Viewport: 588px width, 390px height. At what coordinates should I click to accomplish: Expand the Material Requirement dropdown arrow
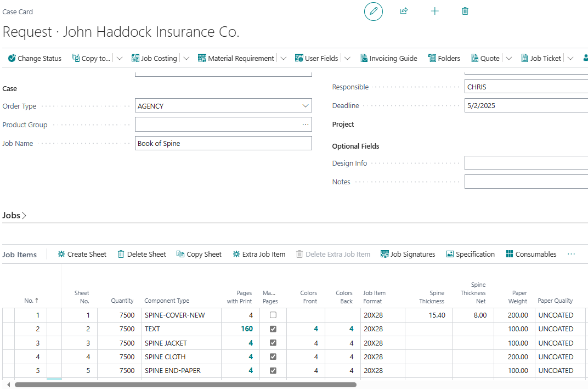pyautogui.click(x=284, y=58)
